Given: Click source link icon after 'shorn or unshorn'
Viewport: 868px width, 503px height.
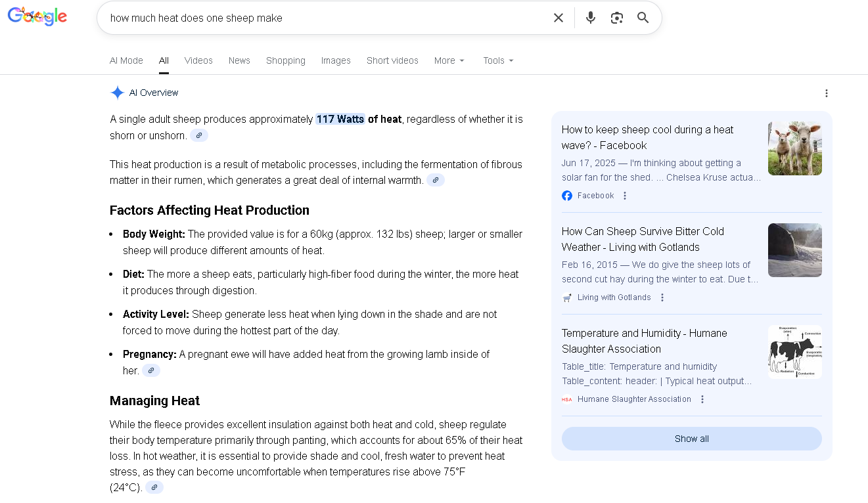Looking at the screenshot, I should (x=199, y=135).
